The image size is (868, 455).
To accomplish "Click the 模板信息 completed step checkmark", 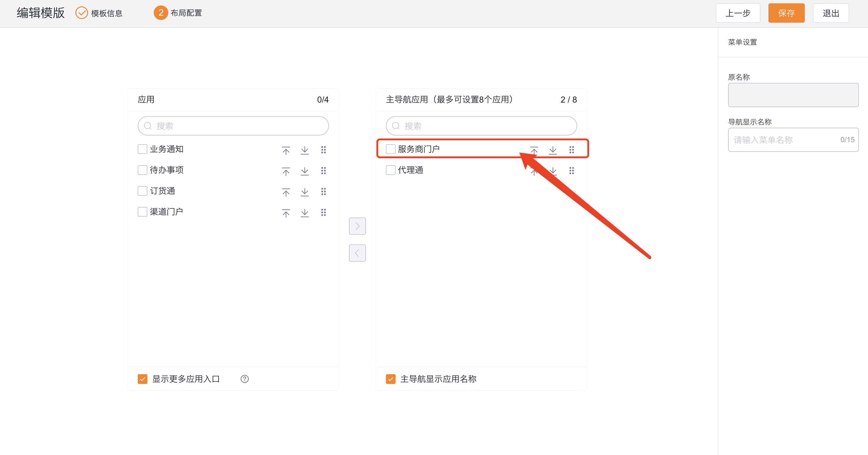I will coord(81,13).
